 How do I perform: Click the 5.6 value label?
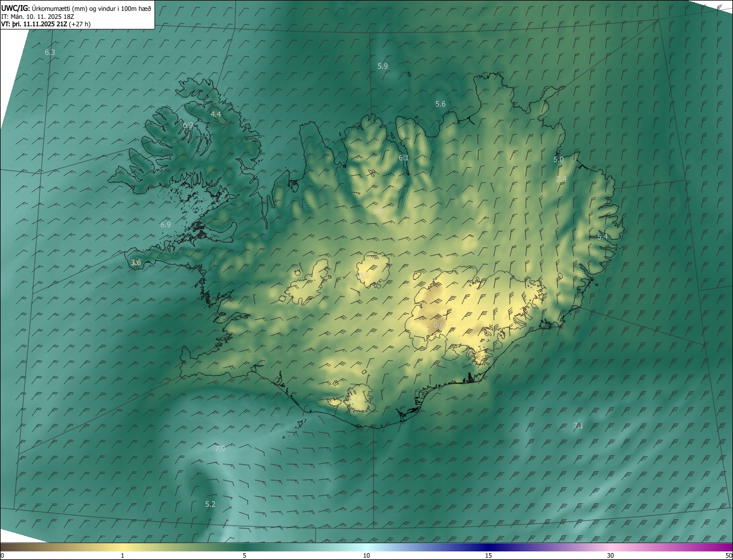pos(440,104)
